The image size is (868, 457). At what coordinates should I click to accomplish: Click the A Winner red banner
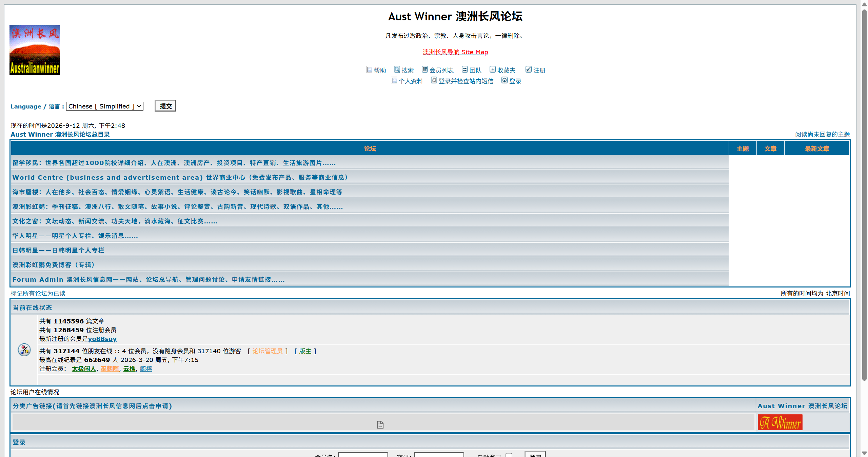(780, 422)
